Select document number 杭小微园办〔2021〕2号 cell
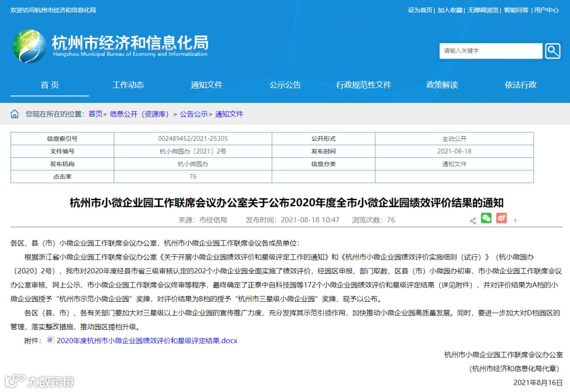The width and height of the screenshot is (570, 392). [193, 151]
